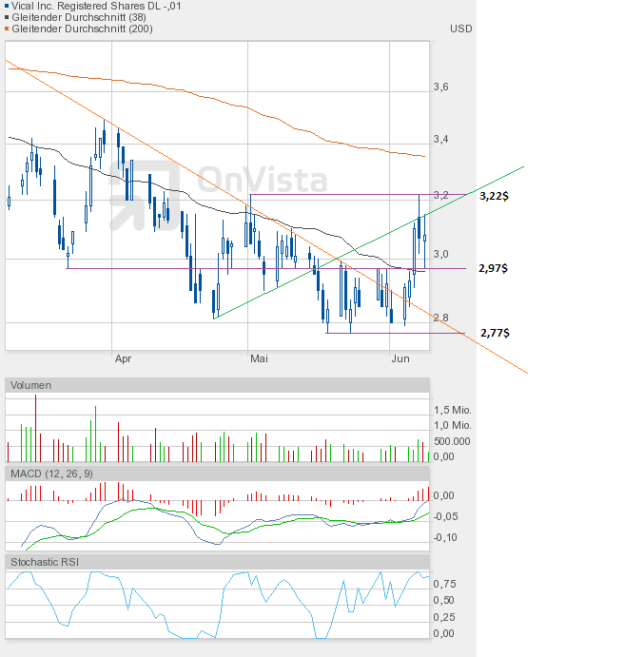This screenshot has height=657, width=644.
Task: Click the 3,6 price axis value
Action: (x=441, y=87)
